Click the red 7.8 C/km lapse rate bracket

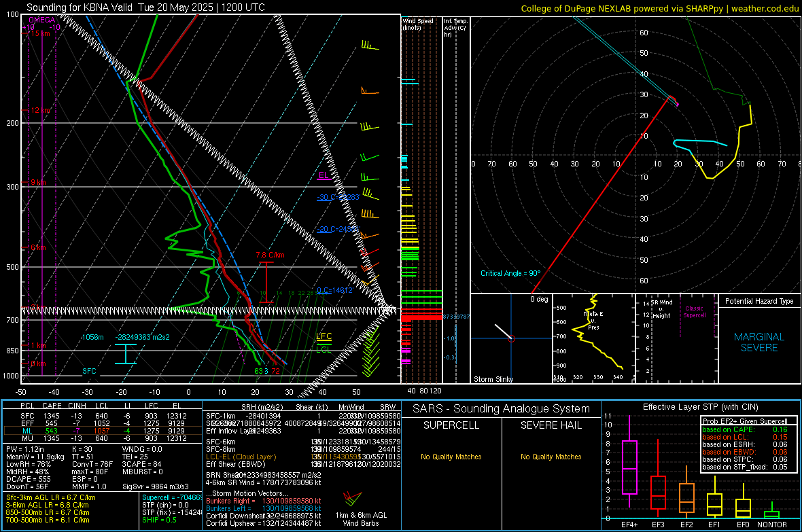point(266,283)
